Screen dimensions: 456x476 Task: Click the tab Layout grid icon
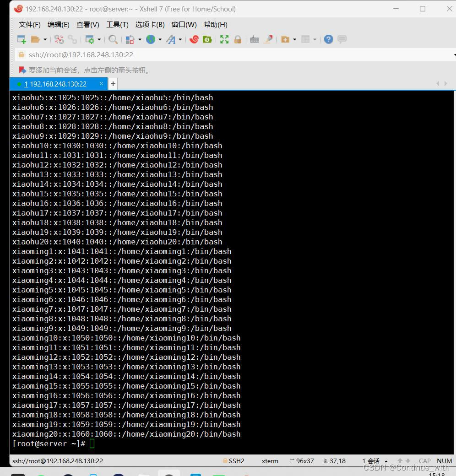[305, 39]
